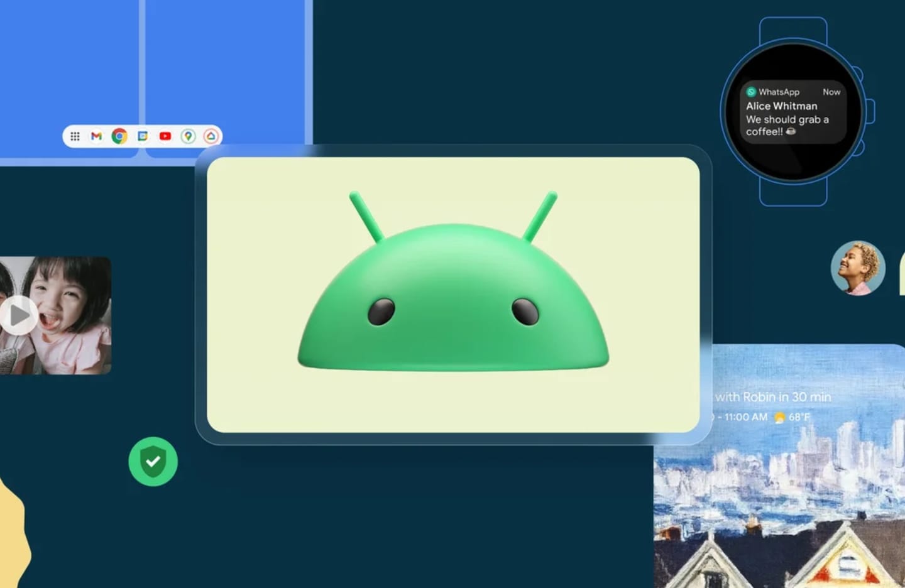Screen dimensions: 905x588
Task: Launch Chrome from the dock
Action: 119,136
